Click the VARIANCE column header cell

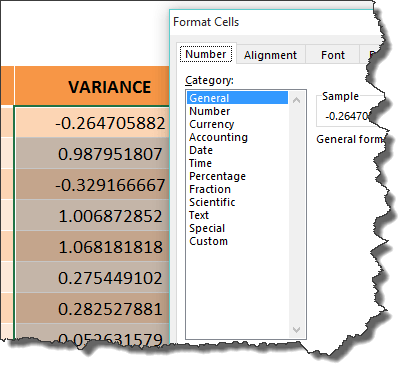92,86
